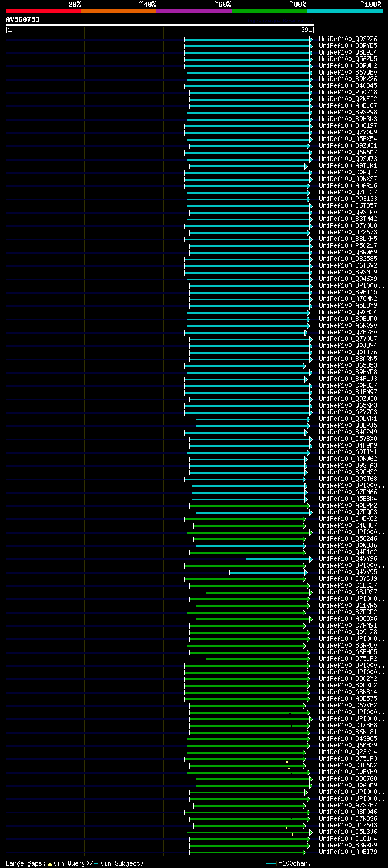Select the query name AV560753
Image resolution: width=388 pixels, height=868 pixels.
click(x=23, y=19)
